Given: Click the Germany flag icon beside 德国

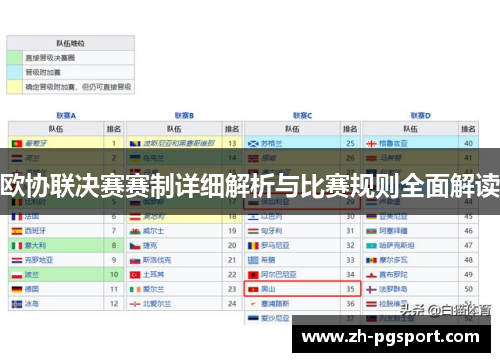Looking at the screenshot, I should pos(17,289).
